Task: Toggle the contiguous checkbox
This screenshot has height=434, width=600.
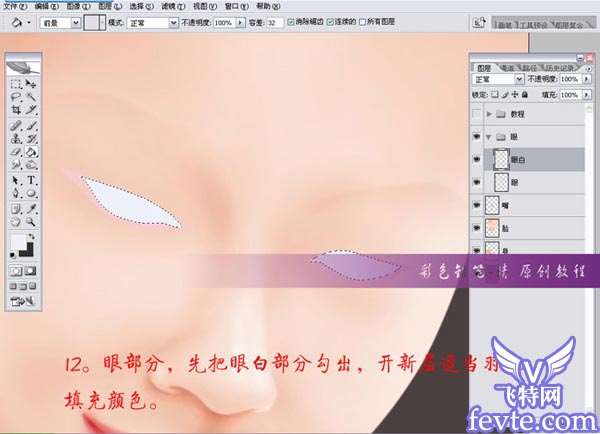Action: pyautogui.click(x=330, y=22)
